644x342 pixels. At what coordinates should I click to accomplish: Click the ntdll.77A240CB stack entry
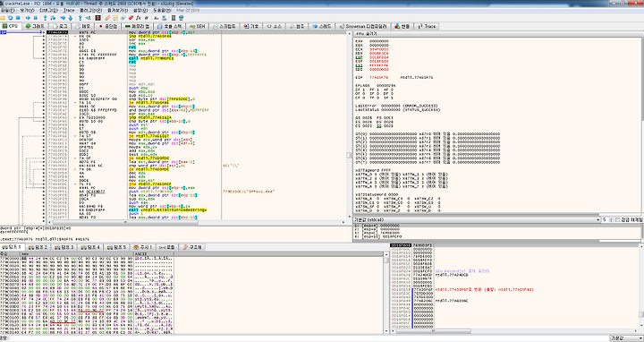coord(452,275)
